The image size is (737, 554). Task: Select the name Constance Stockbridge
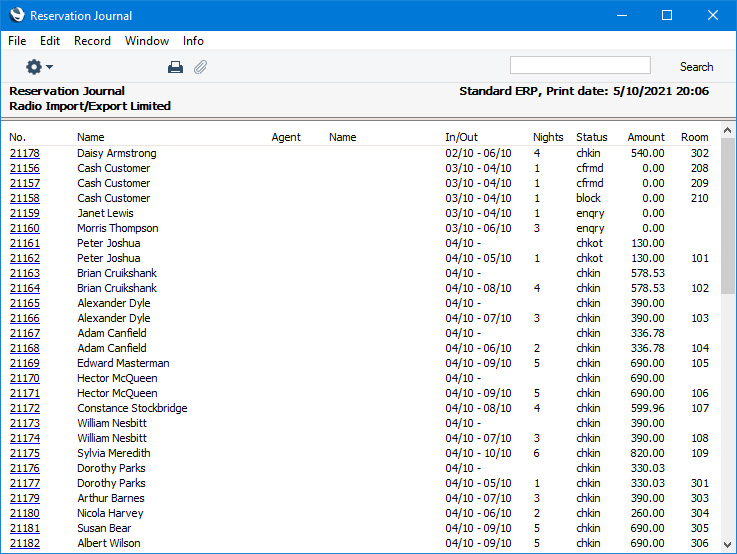(x=132, y=408)
